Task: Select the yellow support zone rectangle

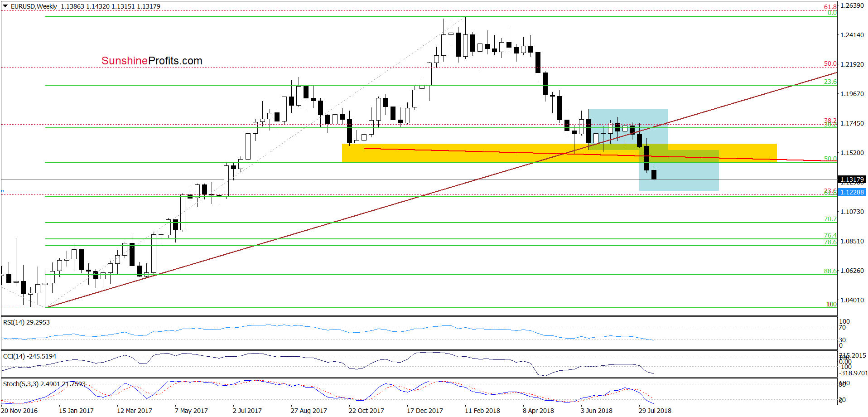Action: (x=559, y=153)
